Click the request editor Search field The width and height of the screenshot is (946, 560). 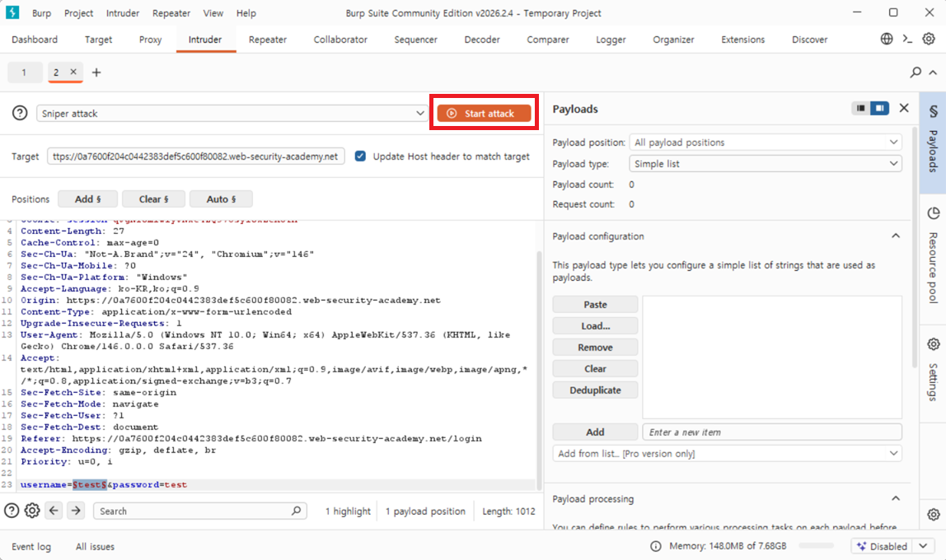click(x=199, y=511)
